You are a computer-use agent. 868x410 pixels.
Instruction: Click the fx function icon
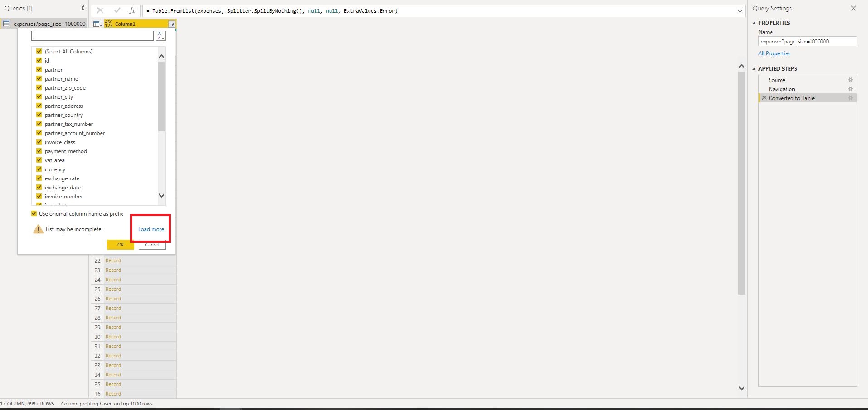132,10
